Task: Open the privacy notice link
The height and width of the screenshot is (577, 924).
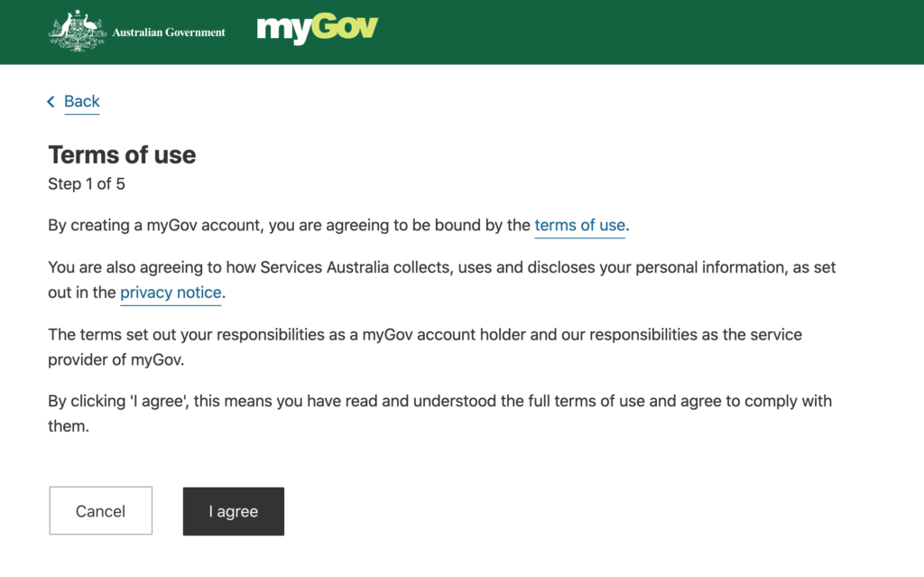Action: (171, 293)
